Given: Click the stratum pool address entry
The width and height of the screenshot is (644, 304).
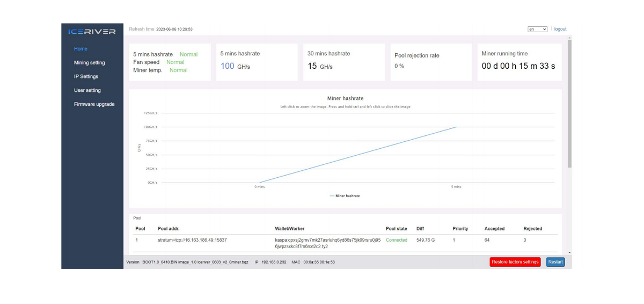Looking at the screenshot, I should pyautogui.click(x=192, y=240).
